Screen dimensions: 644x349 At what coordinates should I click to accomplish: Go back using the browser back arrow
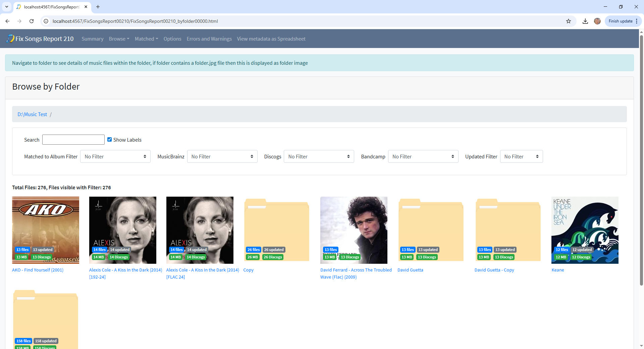[7, 21]
